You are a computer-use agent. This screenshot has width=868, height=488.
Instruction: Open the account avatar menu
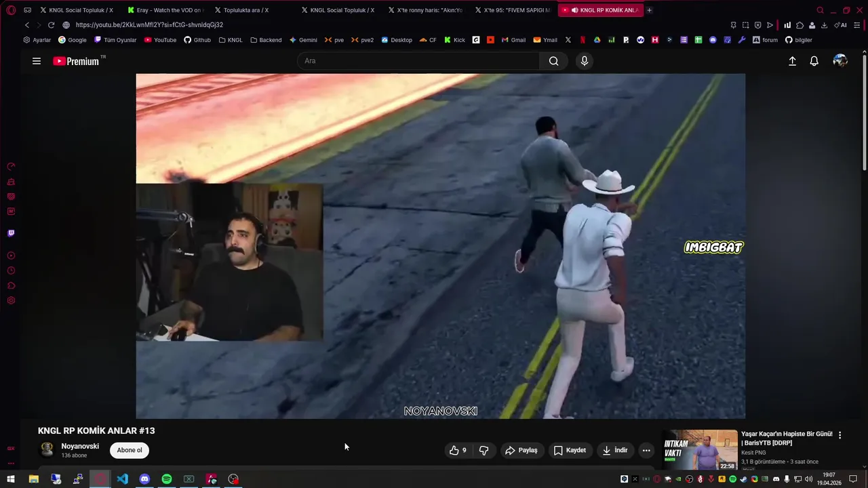click(x=840, y=61)
